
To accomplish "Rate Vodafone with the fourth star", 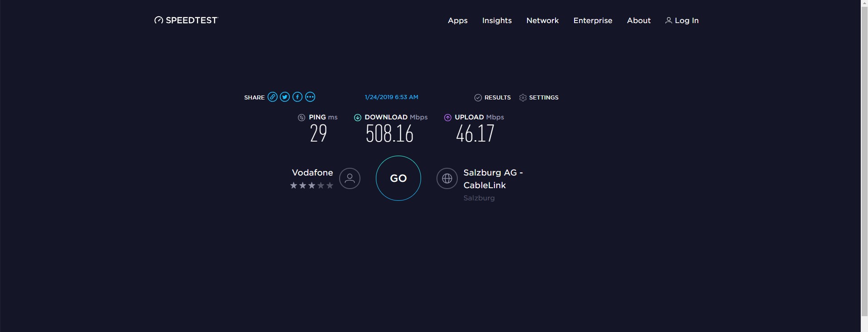I will 321,185.
